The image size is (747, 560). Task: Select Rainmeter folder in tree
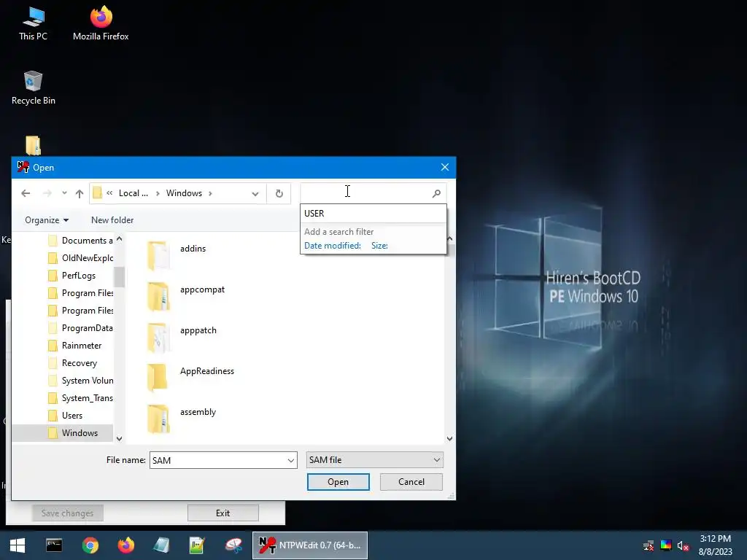(75, 346)
